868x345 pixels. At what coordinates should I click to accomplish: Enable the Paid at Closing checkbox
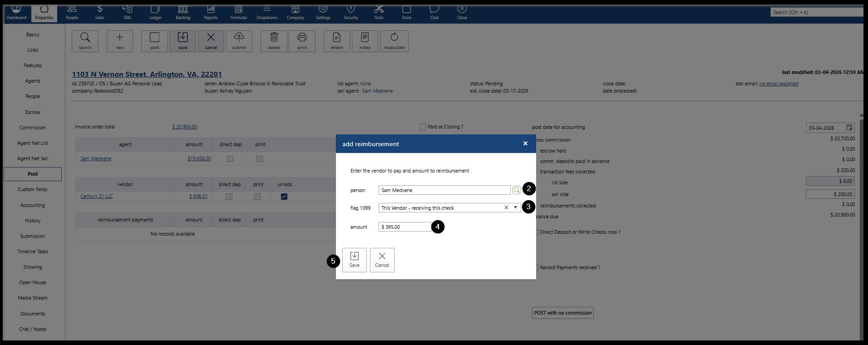pos(423,127)
